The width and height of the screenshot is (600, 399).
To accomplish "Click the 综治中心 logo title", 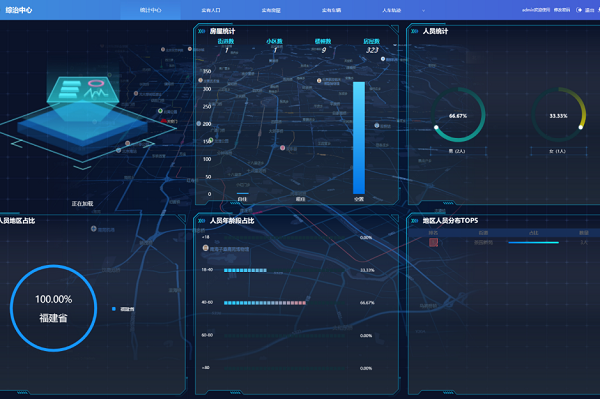I will (x=19, y=10).
